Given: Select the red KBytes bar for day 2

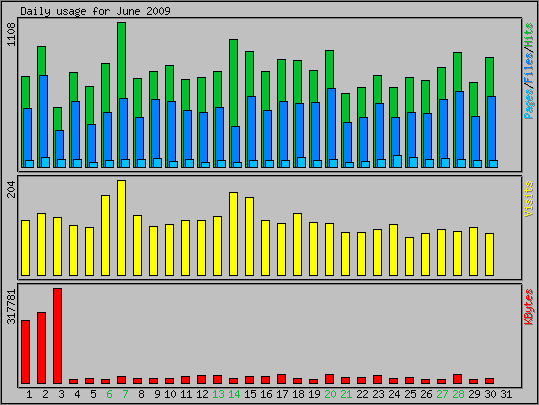Looking at the screenshot, I should (42, 348).
